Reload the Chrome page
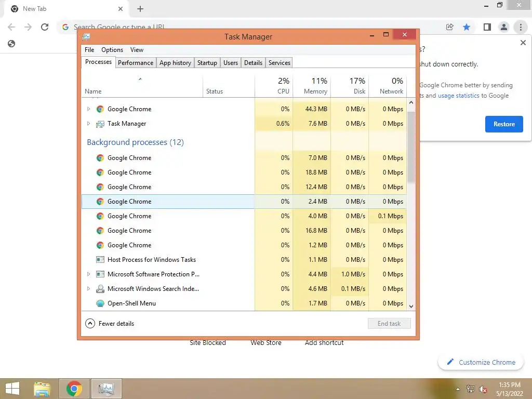 (x=45, y=27)
